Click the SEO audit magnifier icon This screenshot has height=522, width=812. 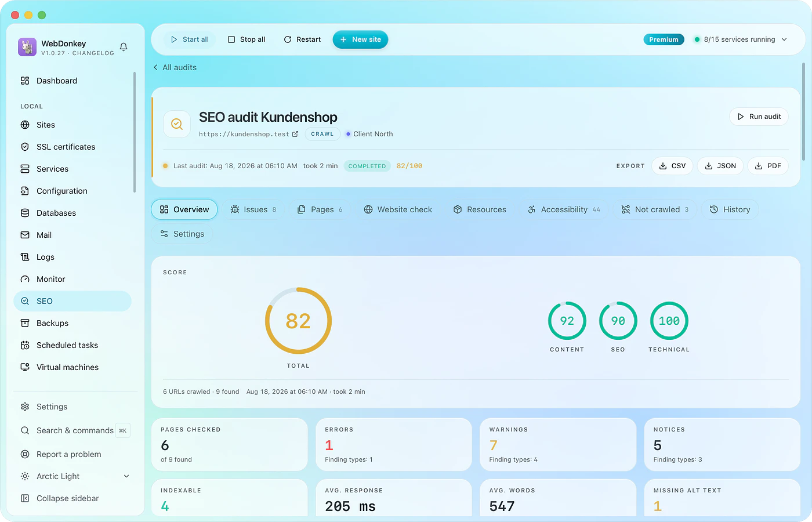tap(177, 124)
